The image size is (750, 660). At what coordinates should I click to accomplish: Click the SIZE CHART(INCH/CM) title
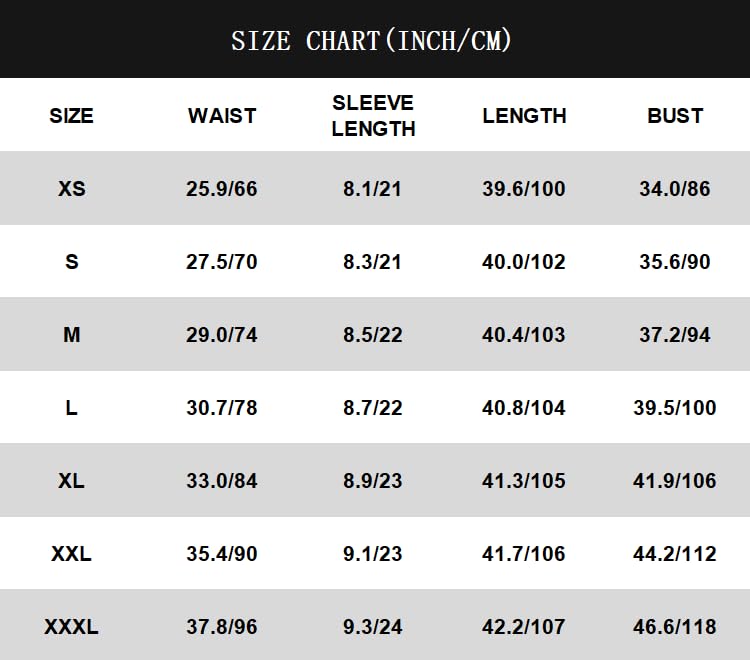coord(372,41)
